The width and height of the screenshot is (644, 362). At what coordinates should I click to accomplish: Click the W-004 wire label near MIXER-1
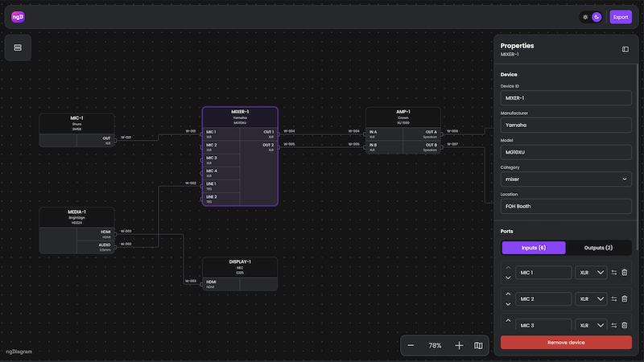[289, 131]
